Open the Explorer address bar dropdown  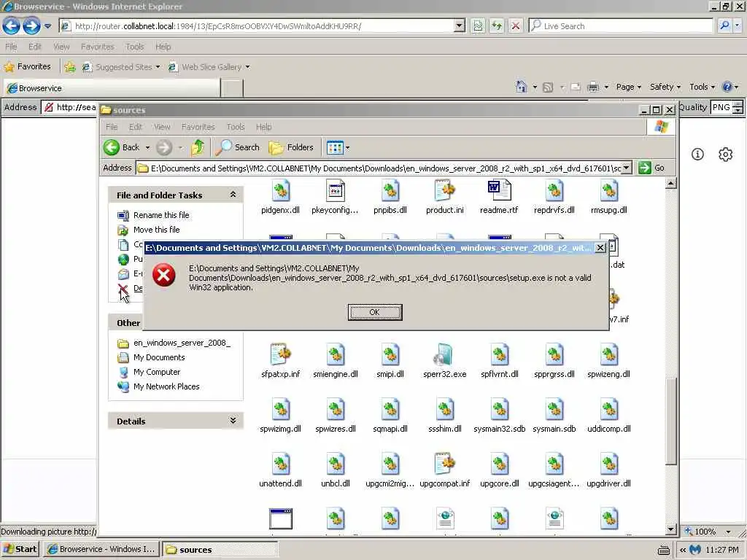click(627, 168)
